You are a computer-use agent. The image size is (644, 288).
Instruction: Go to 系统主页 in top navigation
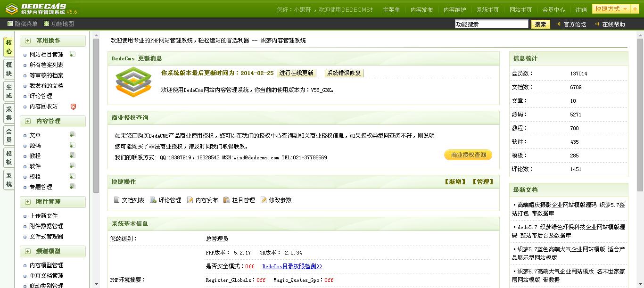click(487, 9)
